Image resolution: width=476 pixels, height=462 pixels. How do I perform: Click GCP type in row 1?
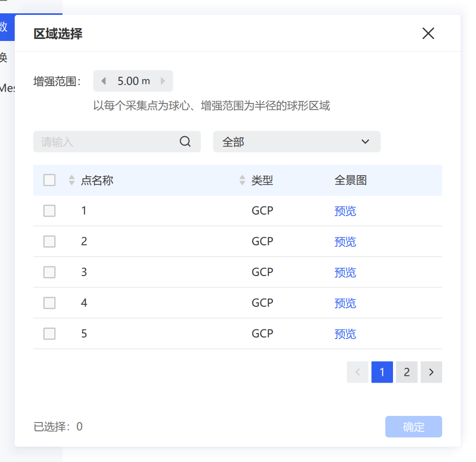click(262, 211)
